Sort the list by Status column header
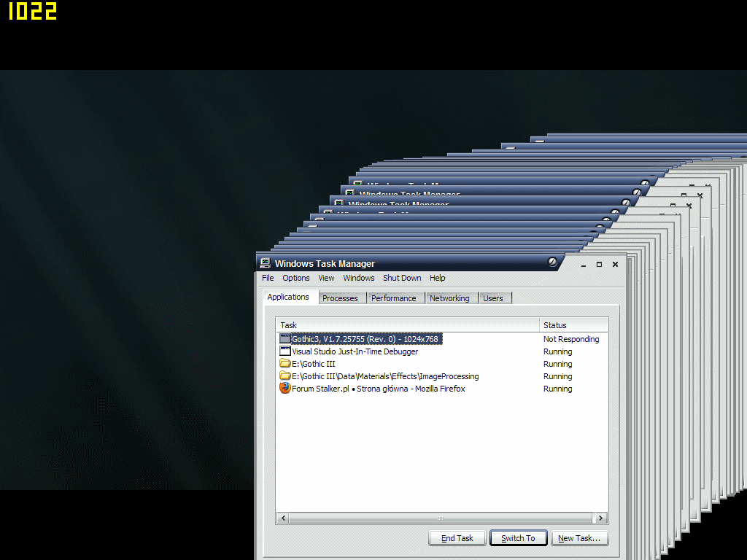Image resolution: width=747 pixels, height=560 pixels. tap(573, 325)
